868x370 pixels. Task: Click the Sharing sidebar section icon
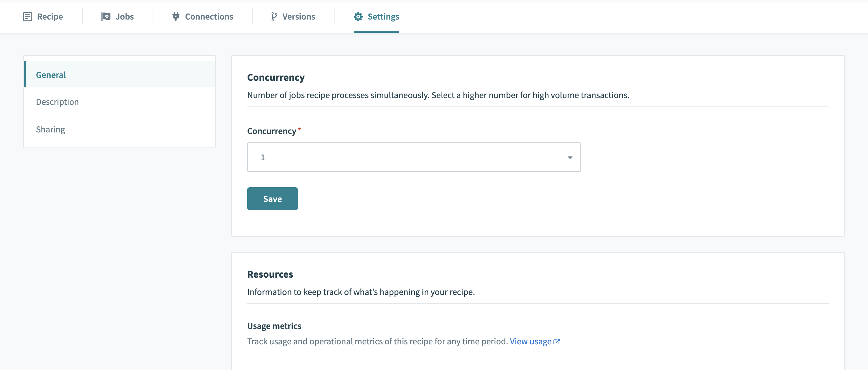click(50, 129)
